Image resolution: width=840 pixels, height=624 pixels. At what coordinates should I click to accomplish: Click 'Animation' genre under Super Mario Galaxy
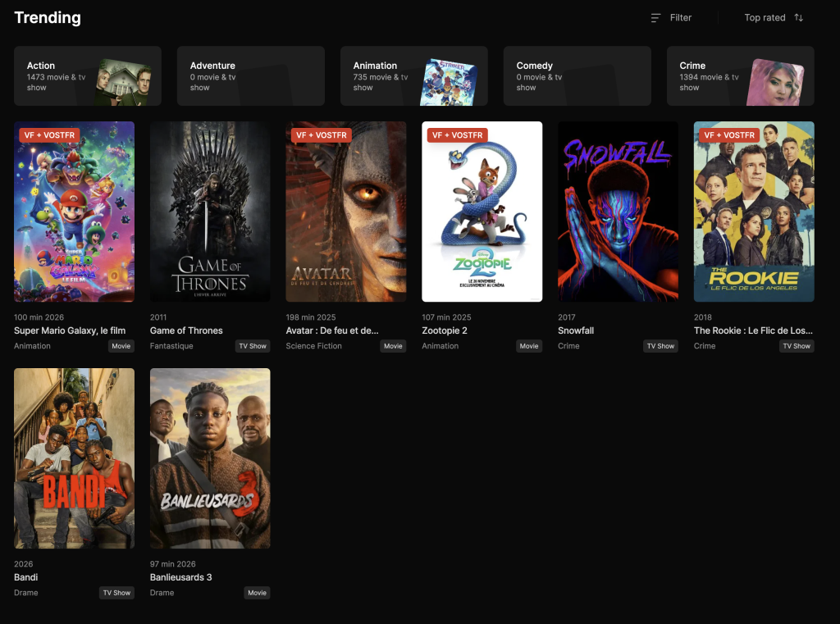pyautogui.click(x=32, y=346)
